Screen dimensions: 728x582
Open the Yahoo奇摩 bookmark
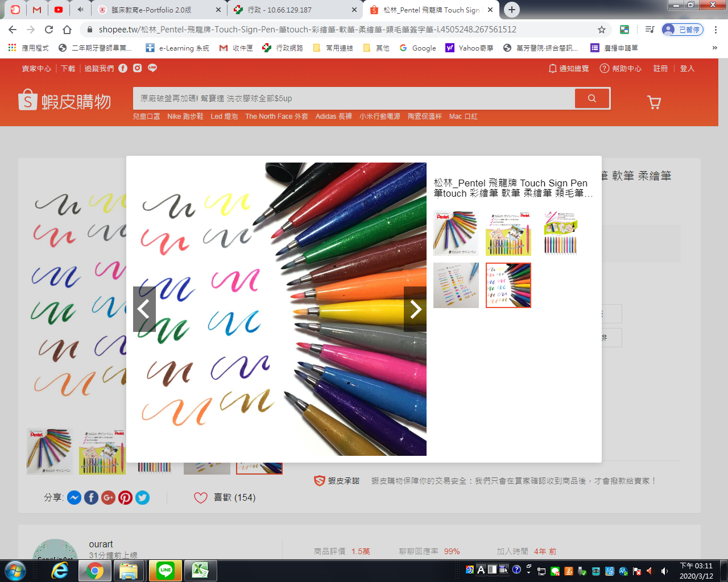pyautogui.click(x=469, y=48)
